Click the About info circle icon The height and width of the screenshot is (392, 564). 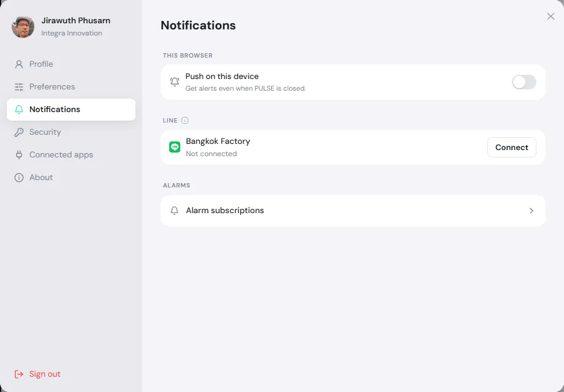click(x=19, y=178)
